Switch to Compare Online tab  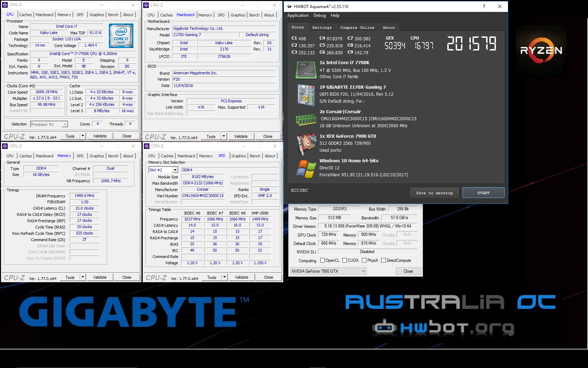357,27
